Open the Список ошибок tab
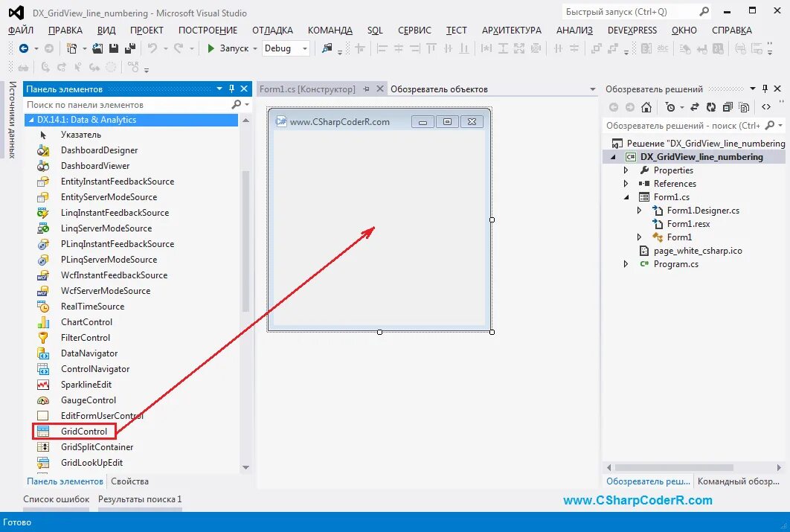The height and width of the screenshot is (532, 790). point(57,499)
